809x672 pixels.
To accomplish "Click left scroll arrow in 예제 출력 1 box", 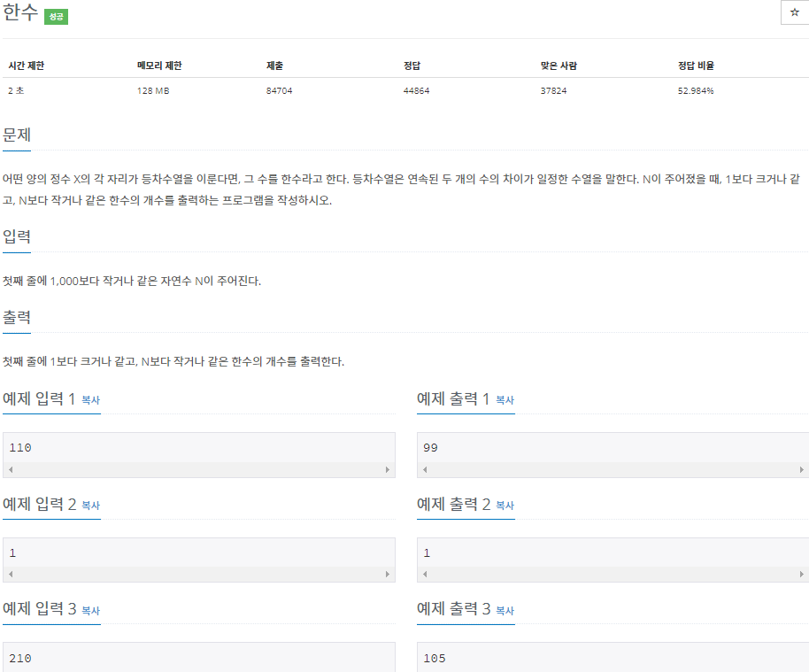I will pos(425,469).
